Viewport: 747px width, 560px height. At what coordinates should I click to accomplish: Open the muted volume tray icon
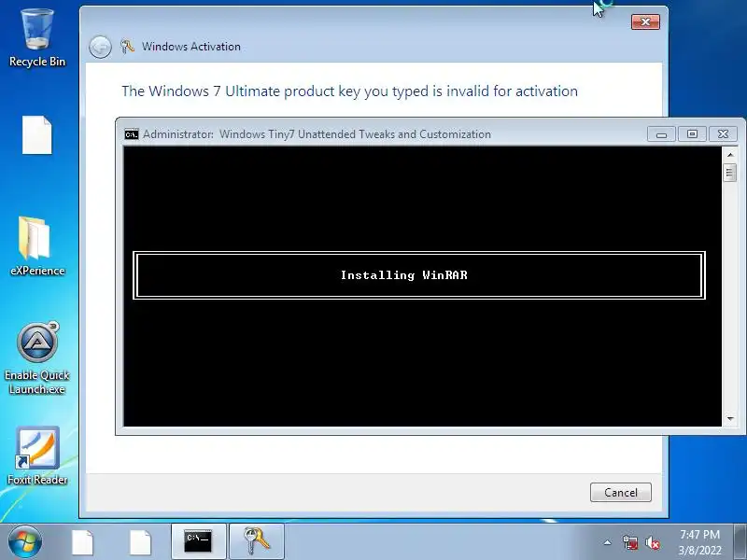652,542
